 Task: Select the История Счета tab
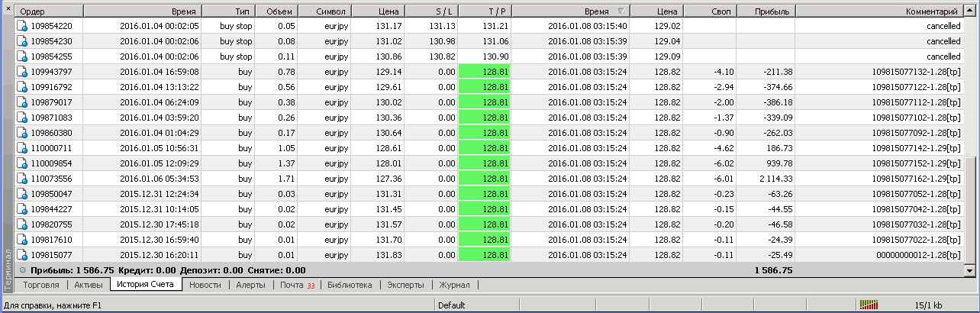click(146, 284)
